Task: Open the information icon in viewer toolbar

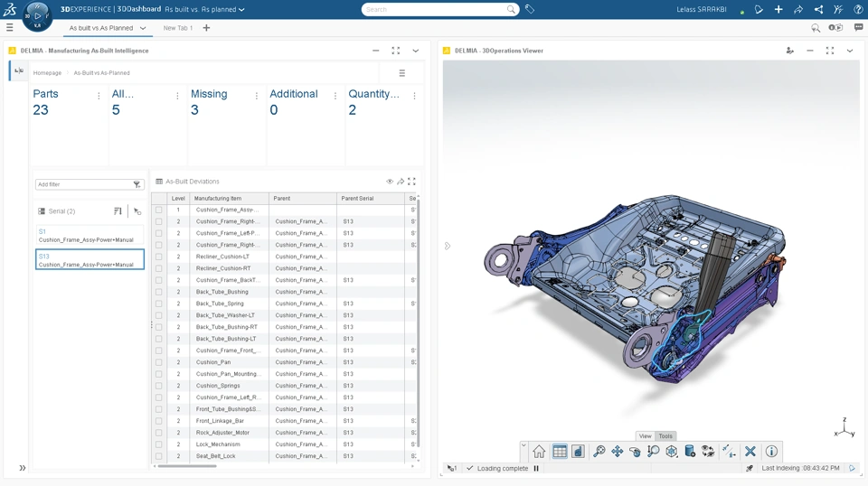Action: tap(771, 452)
